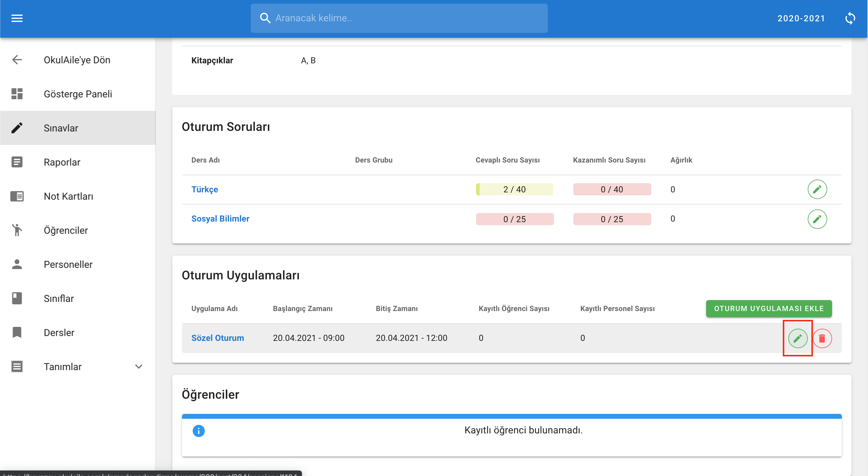
Task: Click the search magnifier icon
Action: [x=265, y=18]
